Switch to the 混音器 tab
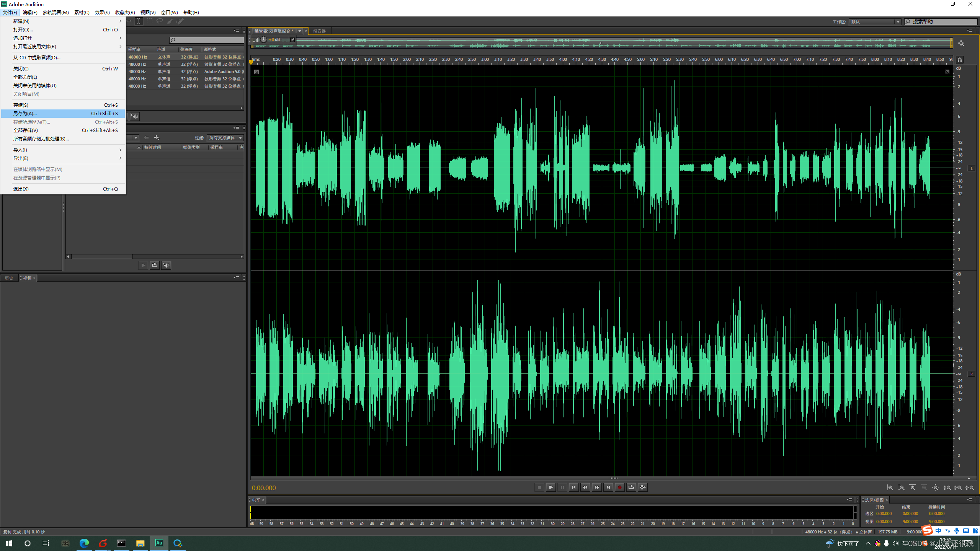The height and width of the screenshot is (551, 980). tap(319, 31)
